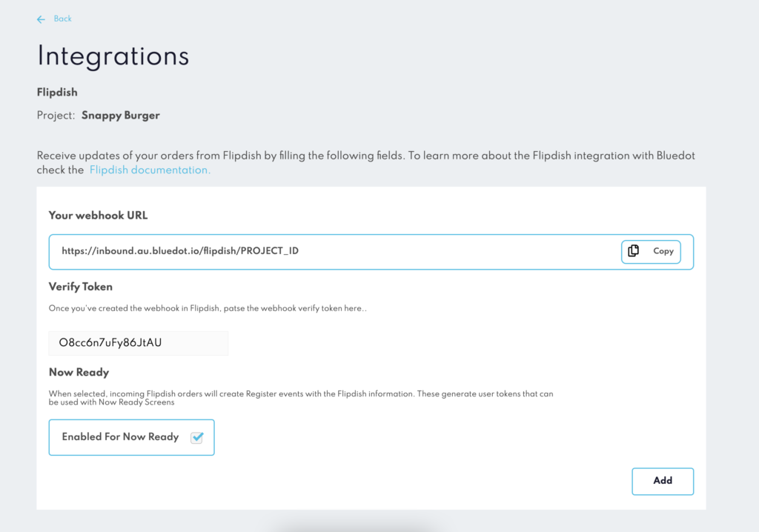The width and height of the screenshot is (759, 532).
Task: Click the Verify Token heading
Action: 80,287
